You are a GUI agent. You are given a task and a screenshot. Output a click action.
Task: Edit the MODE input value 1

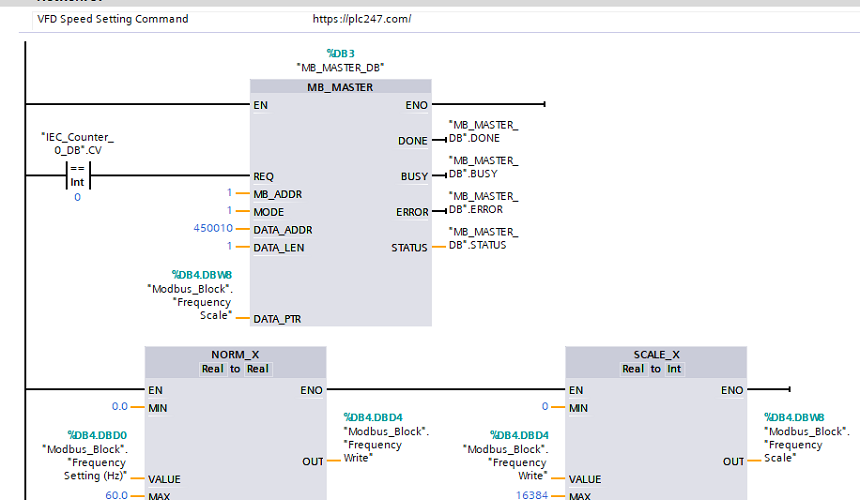pyautogui.click(x=229, y=211)
